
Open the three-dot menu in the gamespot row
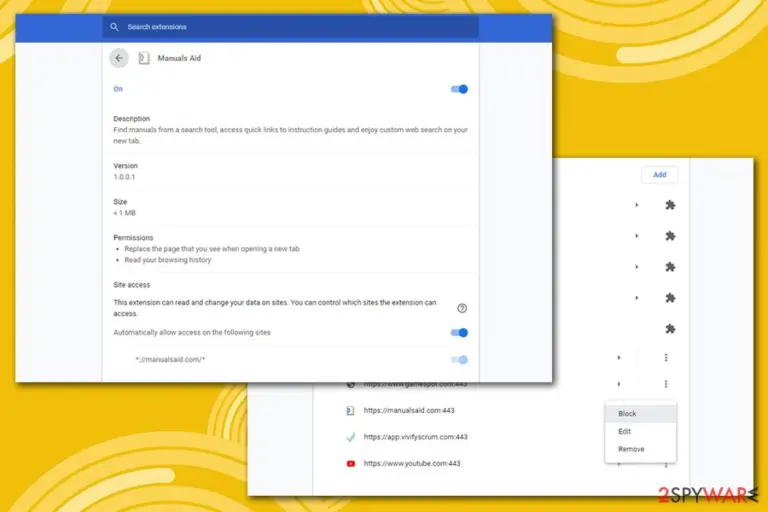coord(666,384)
